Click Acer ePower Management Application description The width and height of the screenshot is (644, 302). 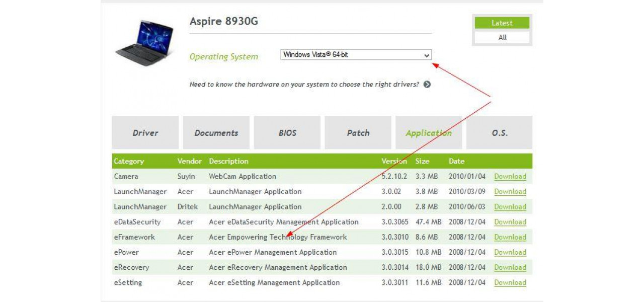(273, 252)
